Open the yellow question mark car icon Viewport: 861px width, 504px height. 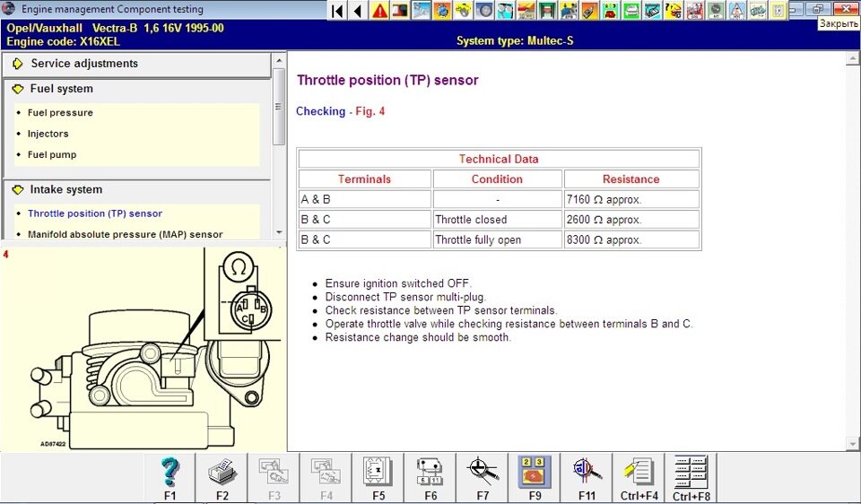(x=674, y=11)
